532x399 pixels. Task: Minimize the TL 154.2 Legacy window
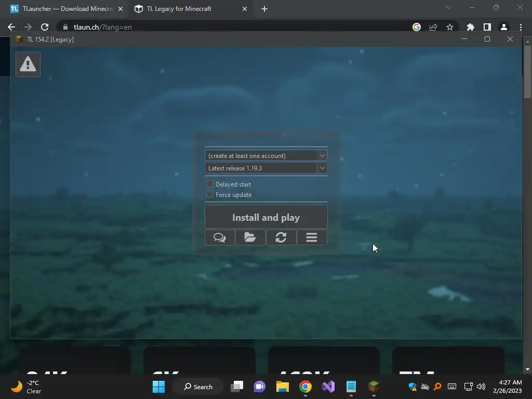464,39
